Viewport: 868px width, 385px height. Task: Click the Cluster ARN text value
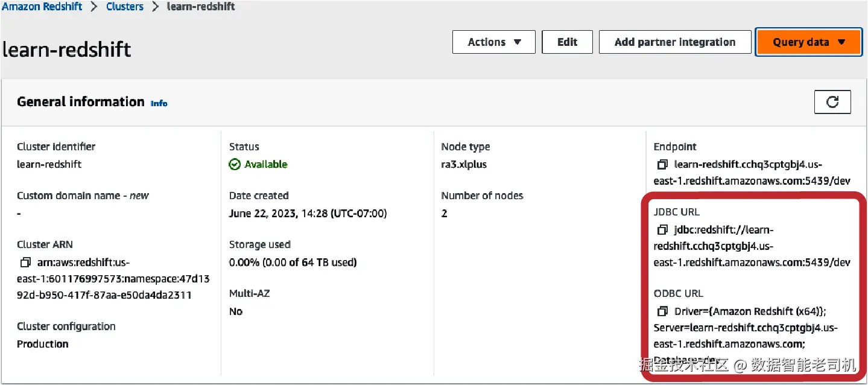click(x=113, y=279)
